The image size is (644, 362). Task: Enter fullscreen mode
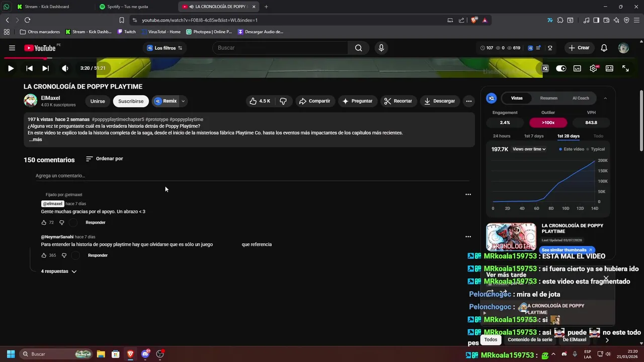[x=625, y=68]
